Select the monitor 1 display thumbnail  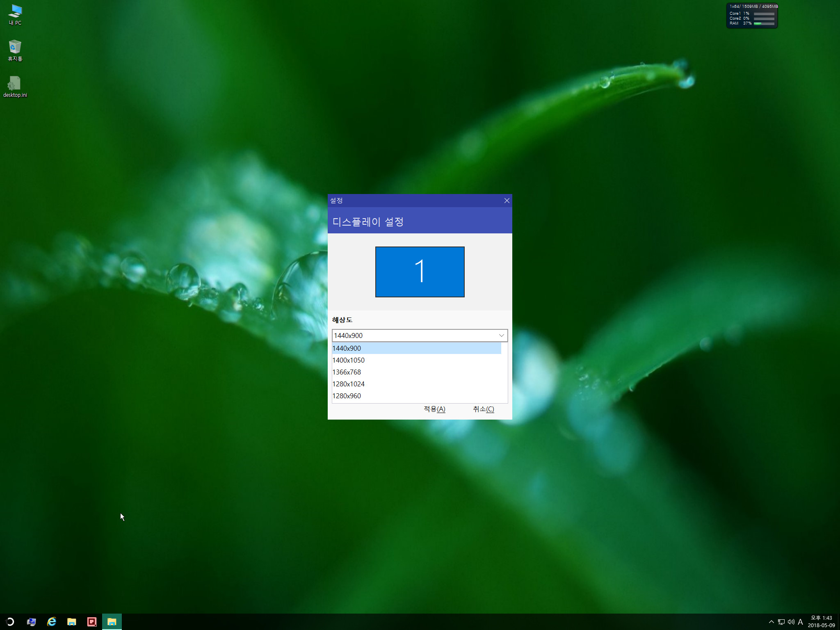420,272
